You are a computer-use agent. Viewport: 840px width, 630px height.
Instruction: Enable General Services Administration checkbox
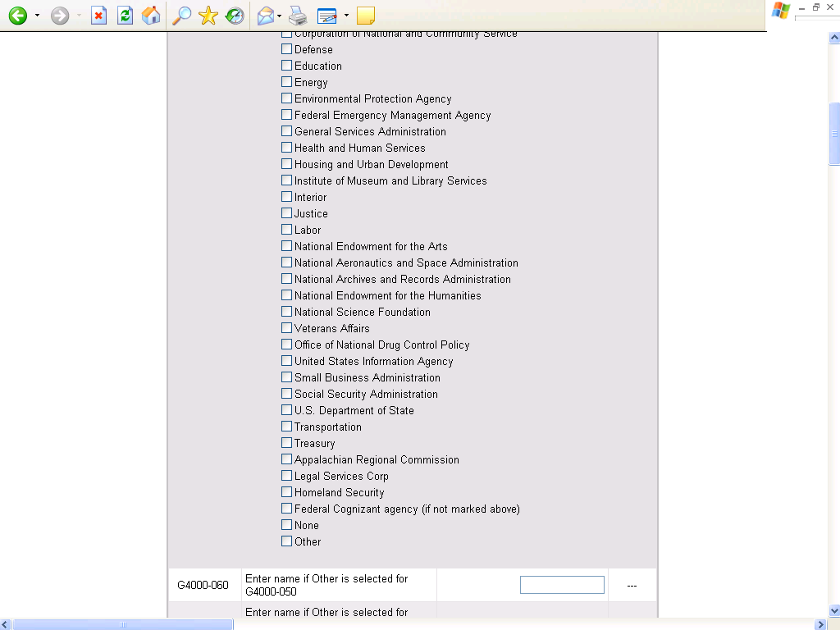(x=286, y=131)
